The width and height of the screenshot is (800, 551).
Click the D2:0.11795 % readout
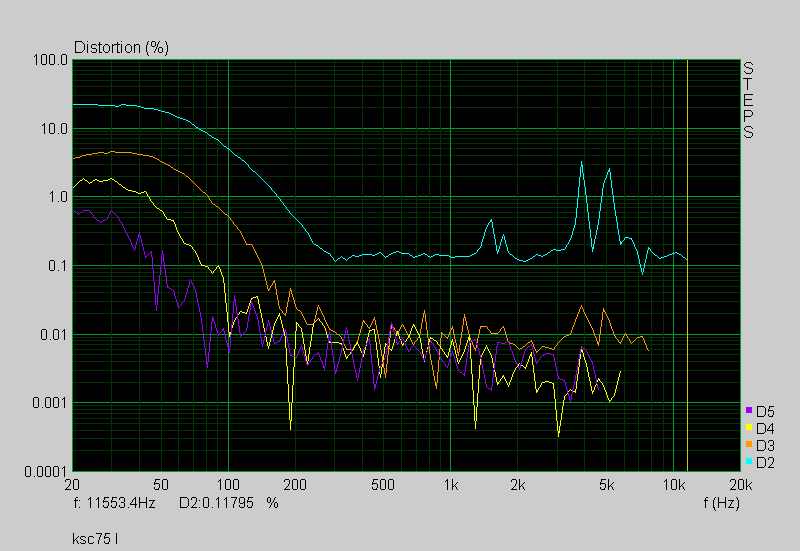229,503
